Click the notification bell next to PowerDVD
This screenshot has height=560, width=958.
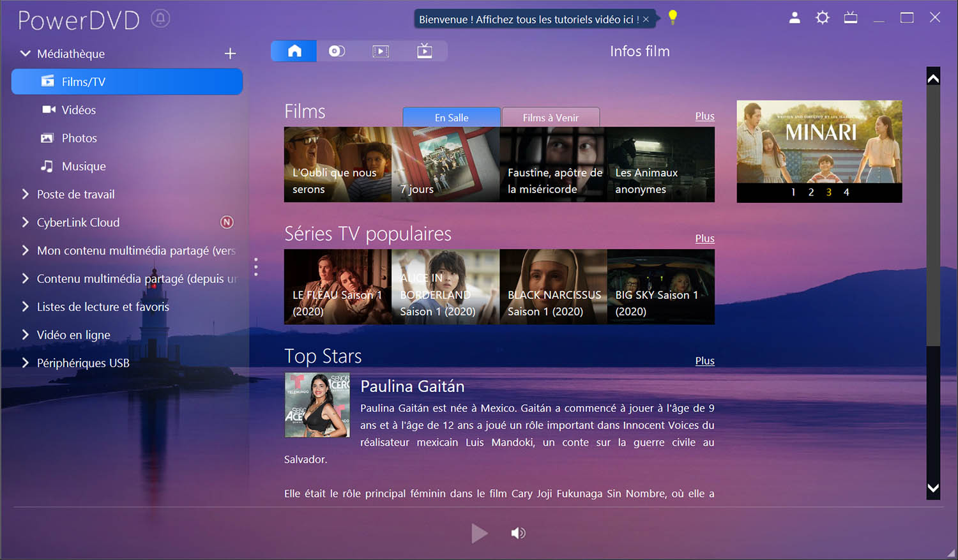click(x=160, y=19)
